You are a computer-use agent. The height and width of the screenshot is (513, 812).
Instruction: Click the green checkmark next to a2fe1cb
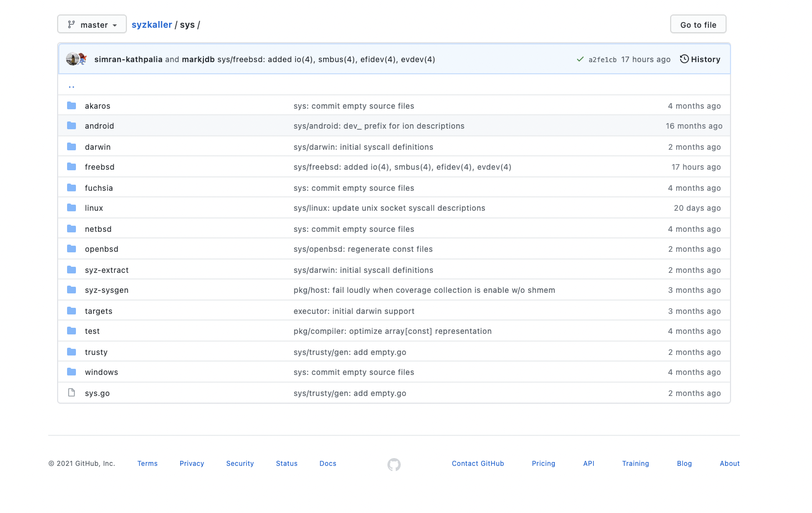580,59
